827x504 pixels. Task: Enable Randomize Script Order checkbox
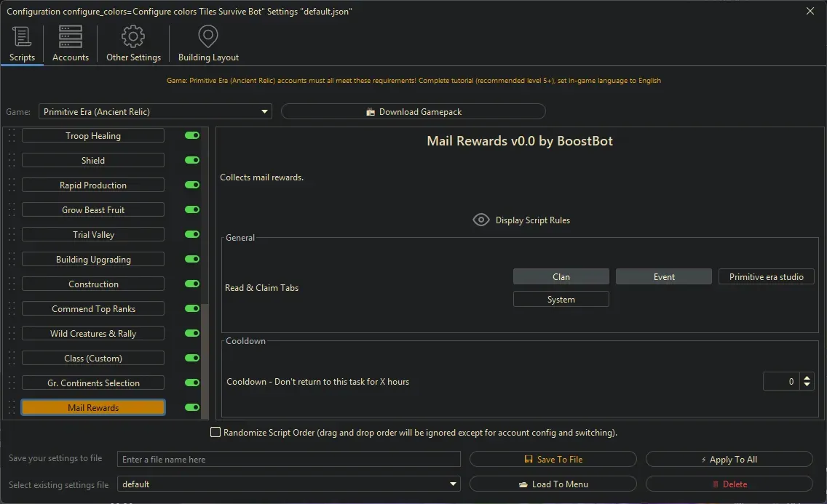pos(215,432)
